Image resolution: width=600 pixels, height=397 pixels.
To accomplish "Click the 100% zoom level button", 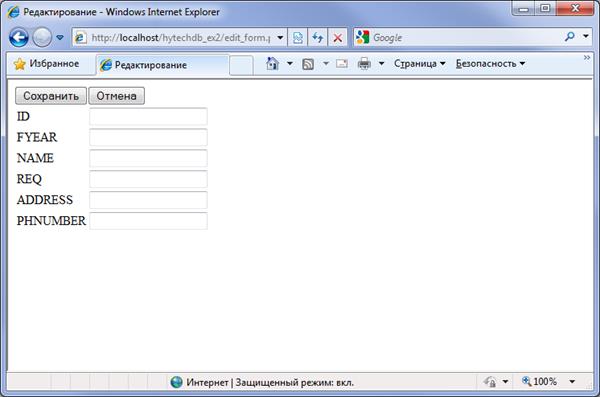I will coord(539,381).
